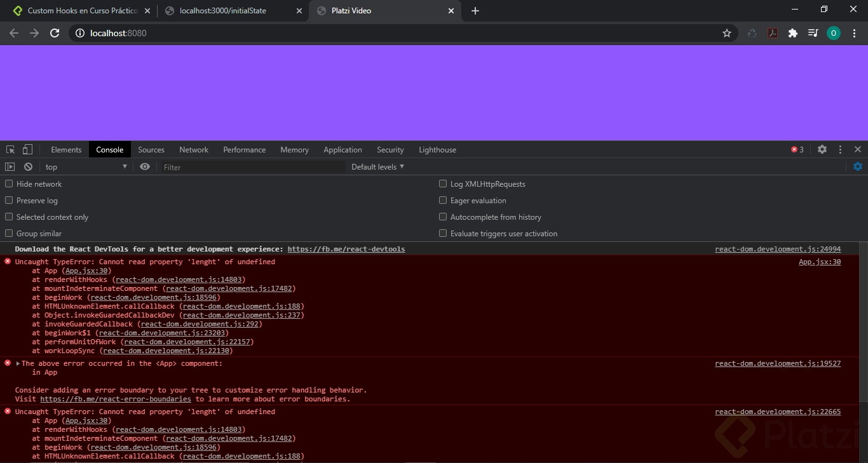This screenshot has width=868, height=463.
Task: Open react-dom.development.js:22665 source link
Action: click(778, 412)
